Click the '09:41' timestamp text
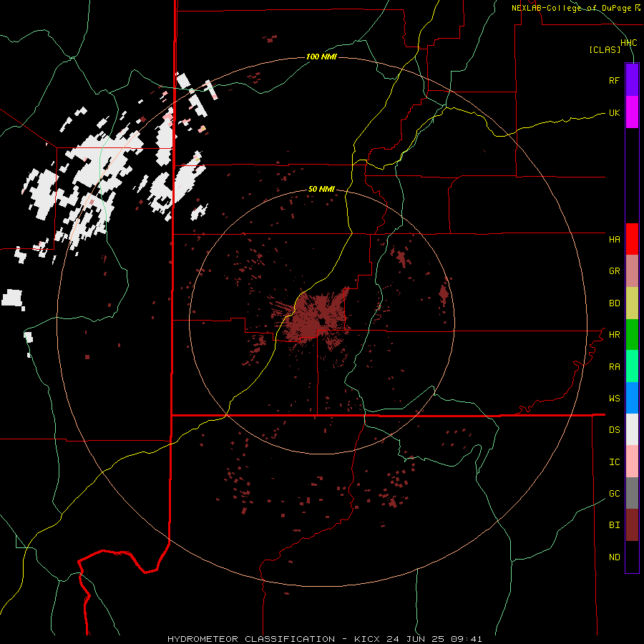 coord(466,639)
